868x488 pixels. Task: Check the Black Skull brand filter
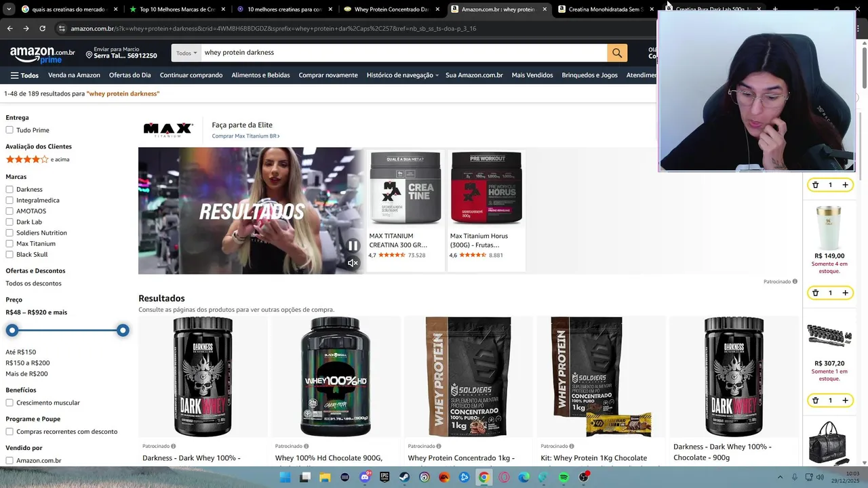coord(9,254)
